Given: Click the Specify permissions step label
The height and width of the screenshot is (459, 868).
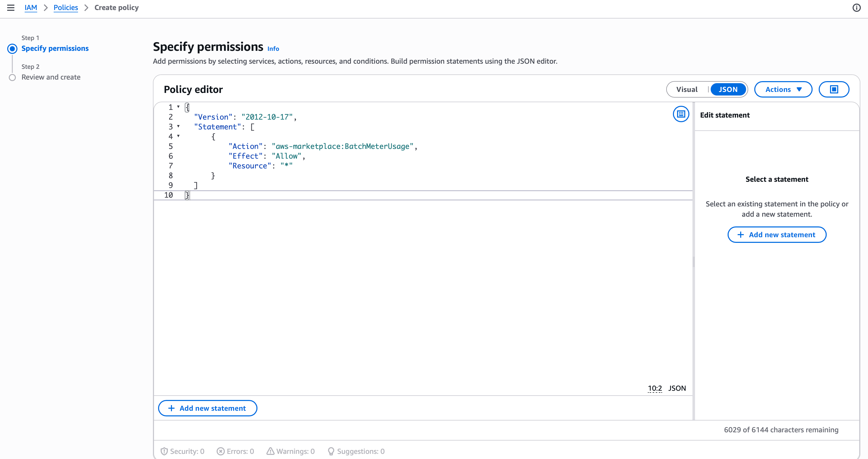Looking at the screenshot, I should [x=55, y=49].
